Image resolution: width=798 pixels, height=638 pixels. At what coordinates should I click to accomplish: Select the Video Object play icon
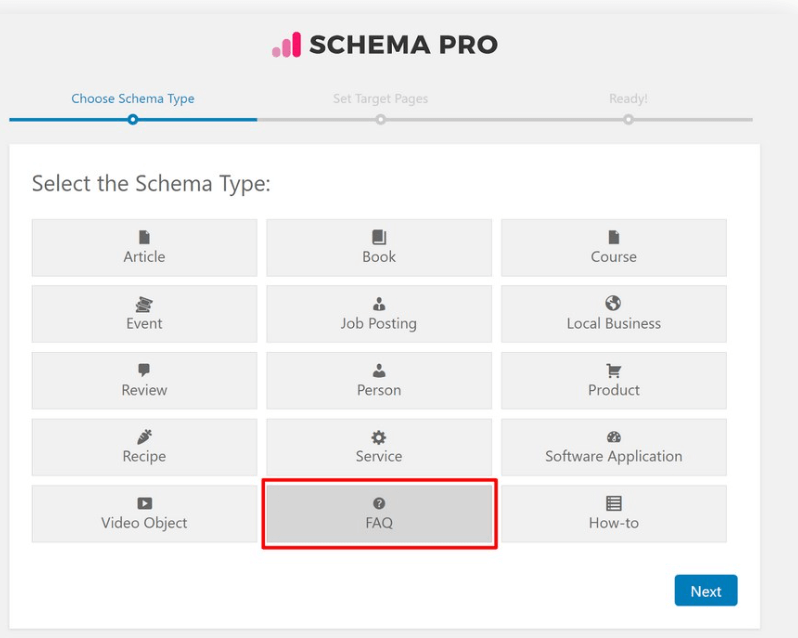click(x=144, y=504)
